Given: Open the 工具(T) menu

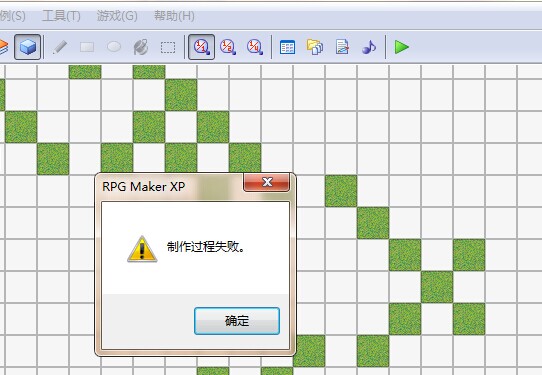Looking at the screenshot, I should pos(61,16).
